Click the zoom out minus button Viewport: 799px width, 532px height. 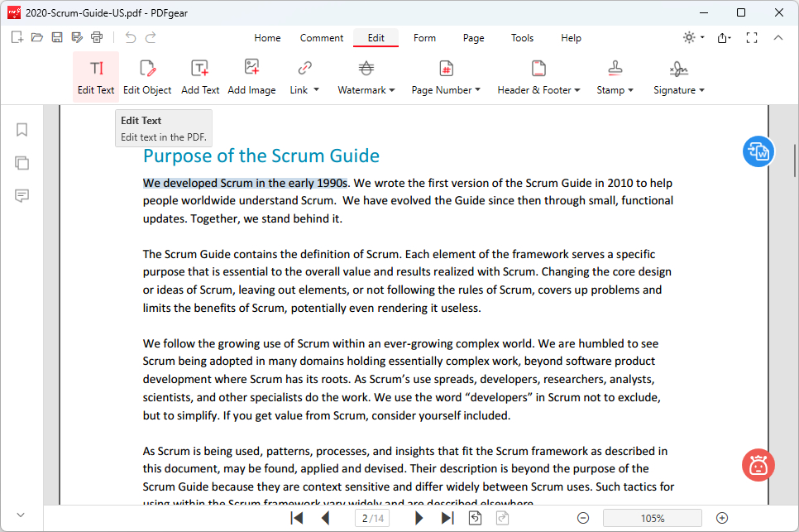point(583,518)
